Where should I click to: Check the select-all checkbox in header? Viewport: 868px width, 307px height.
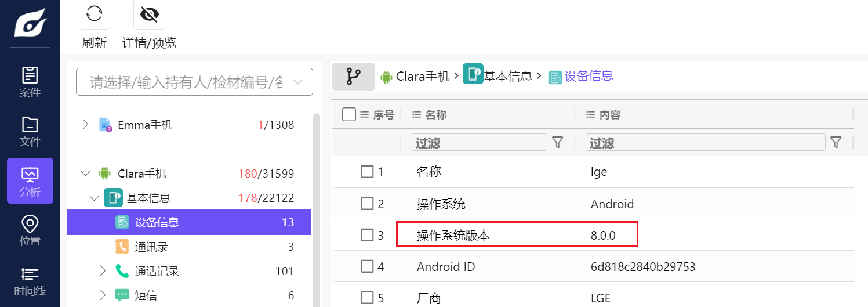(x=348, y=114)
